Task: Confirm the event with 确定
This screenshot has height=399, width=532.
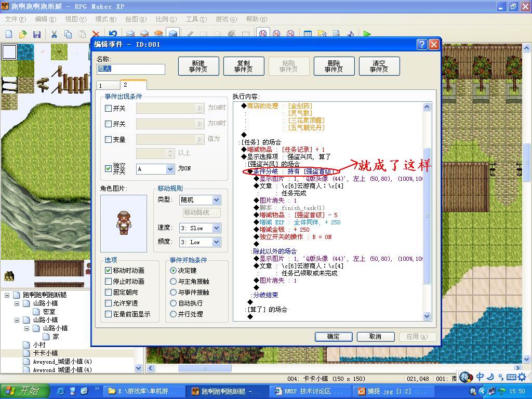Action: tap(334, 337)
